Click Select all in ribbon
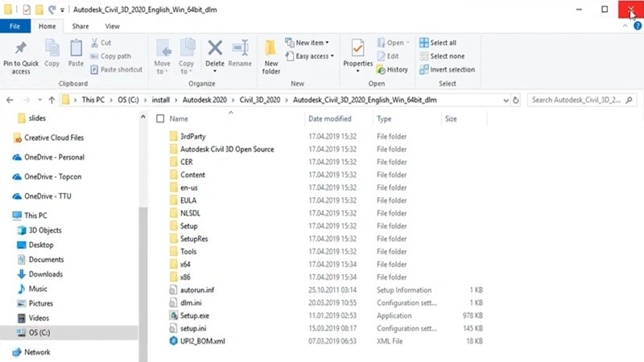Screen dimensions: 644x362 438,43
